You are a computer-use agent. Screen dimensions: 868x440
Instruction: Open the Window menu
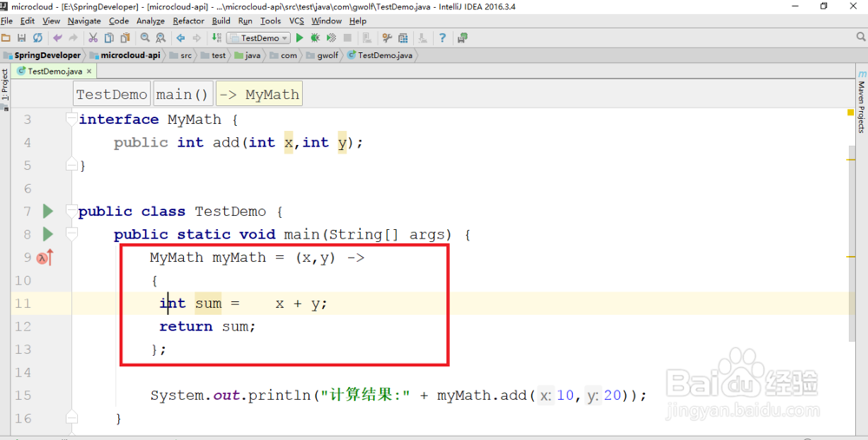pos(326,21)
